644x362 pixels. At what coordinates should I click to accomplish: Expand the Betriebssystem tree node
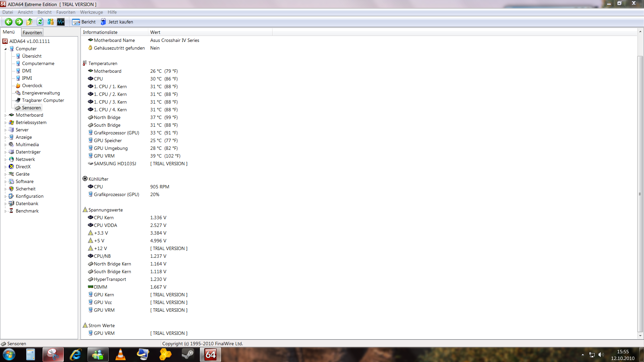[5, 123]
